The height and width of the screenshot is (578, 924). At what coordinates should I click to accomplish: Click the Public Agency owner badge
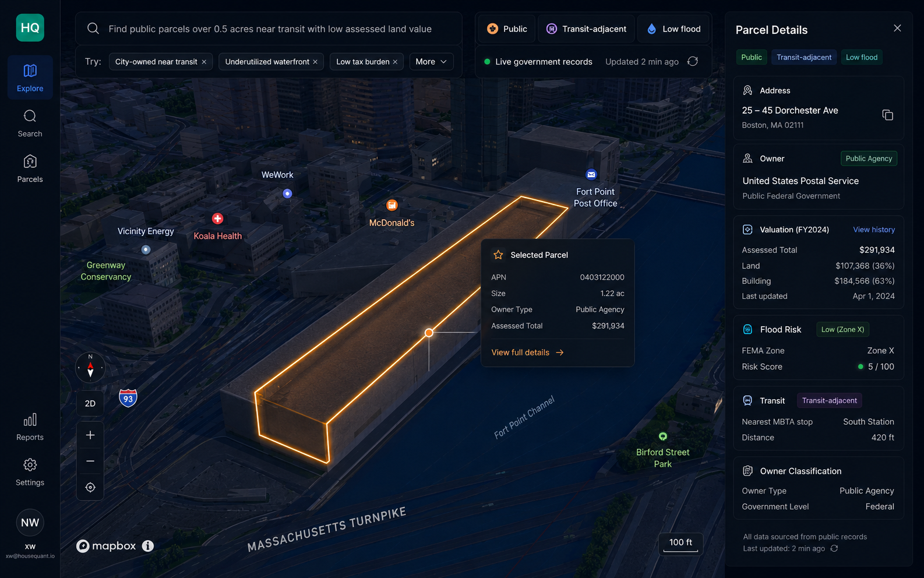869,158
